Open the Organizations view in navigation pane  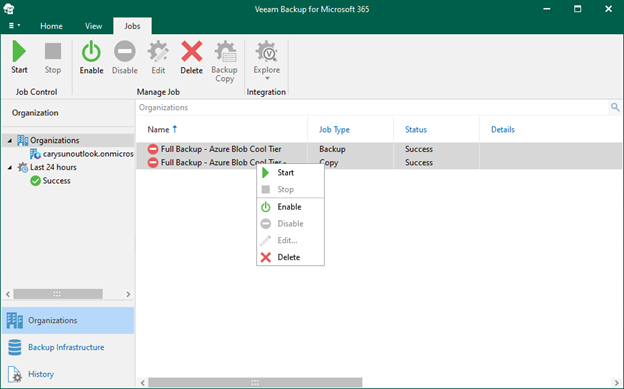pyautogui.click(x=68, y=321)
